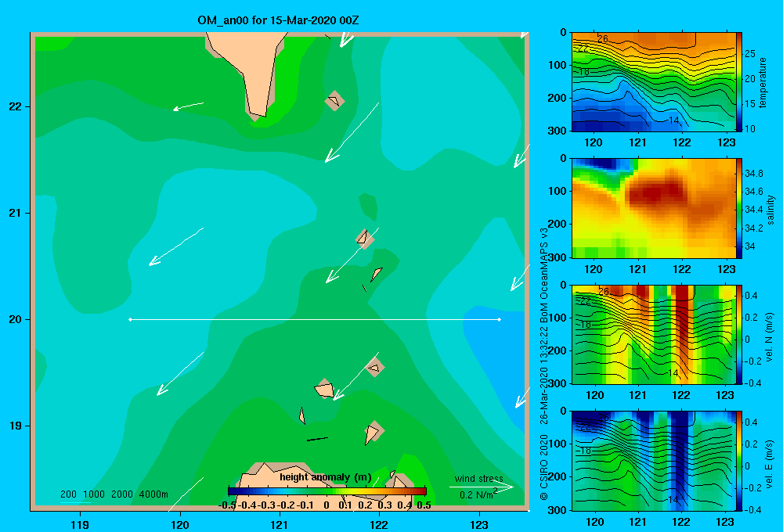Click the 'vel. E (m/s)' axis label
This screenshot has width=783, height=532.
[770, 464]
